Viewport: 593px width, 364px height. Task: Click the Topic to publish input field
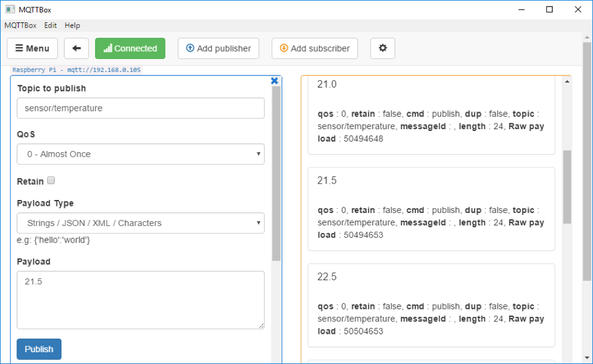[x=141, y=108]
